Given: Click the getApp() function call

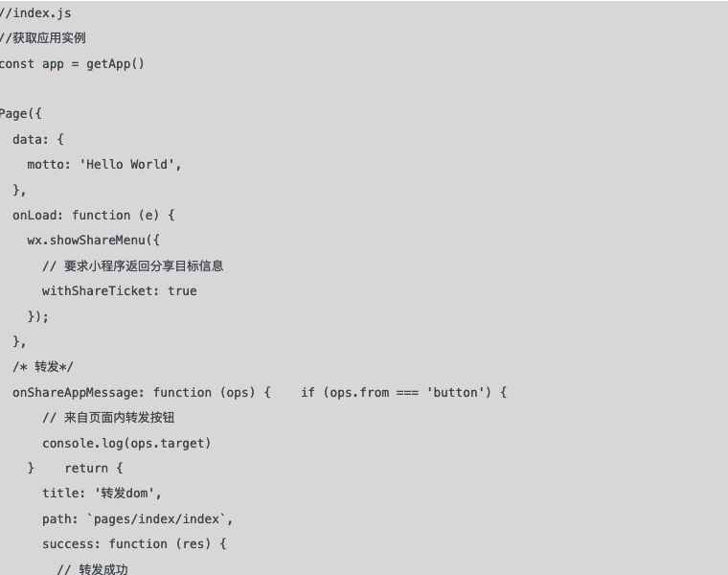Looking at the screenshot, I should click(x=116, y=63).
